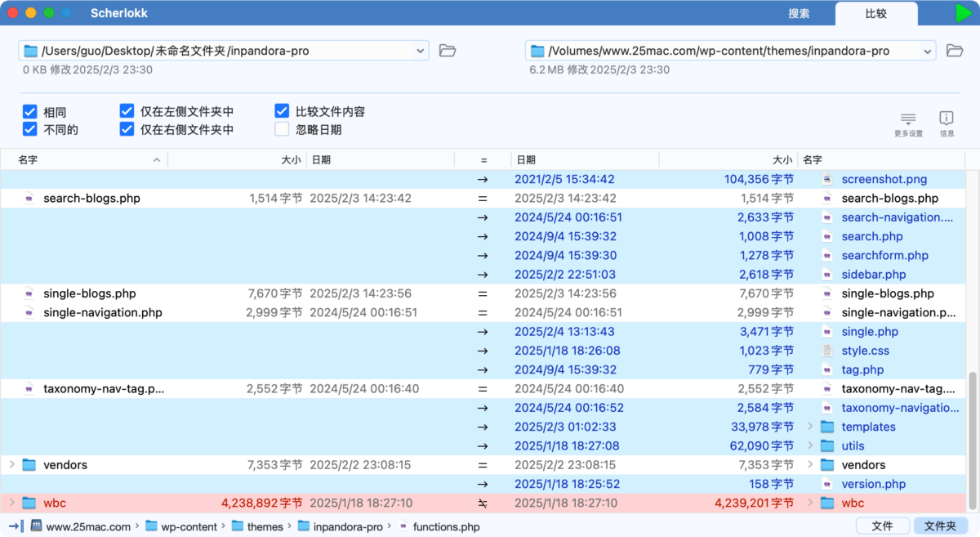Click left wbc folder icon
The width and height of the screenshot is (980, 537).
tap(29, 503)
